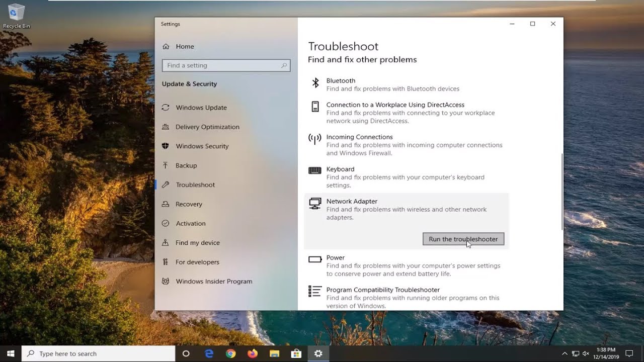Click the DirectAccess workplace connection icon

point(315,107)
